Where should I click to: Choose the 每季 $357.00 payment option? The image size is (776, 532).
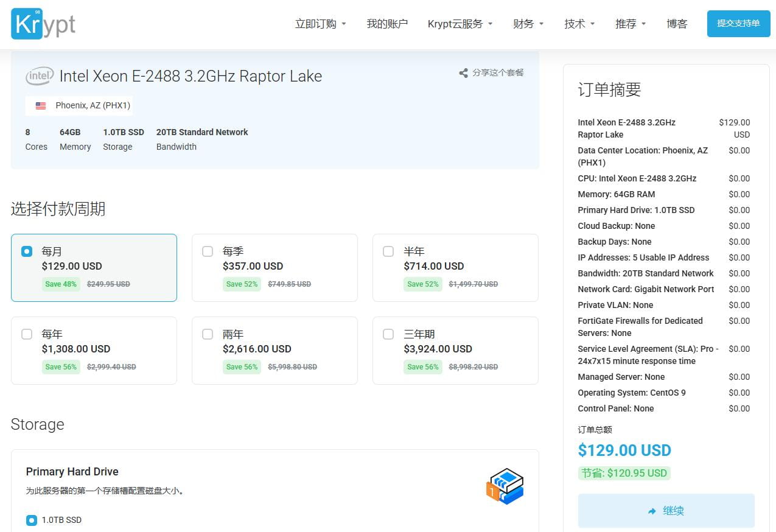point(274,267)
